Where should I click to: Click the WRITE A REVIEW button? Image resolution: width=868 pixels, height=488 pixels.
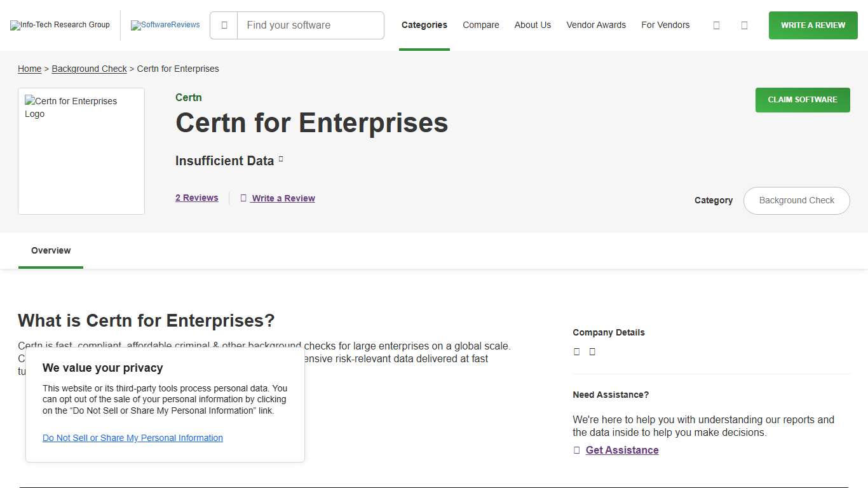click(x=813, y=25)
